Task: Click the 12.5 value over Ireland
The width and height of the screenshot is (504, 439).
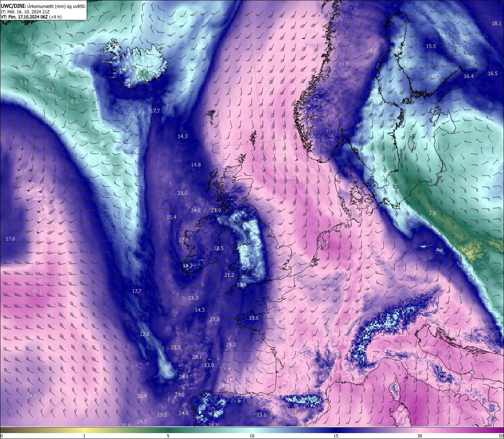Action: (x=219, y=248)
